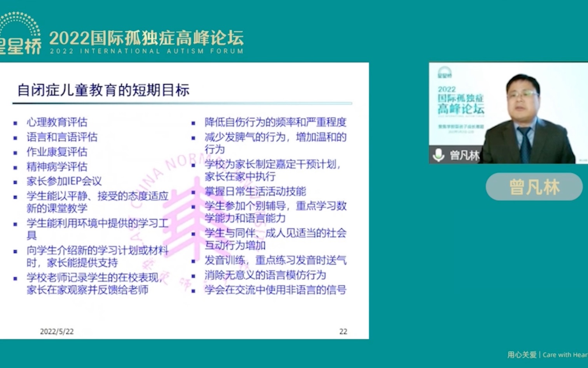588x368 pixels.
Task: Click the bullet 学校为家长制定嘉定干预计划
Action: pos(273,170)
